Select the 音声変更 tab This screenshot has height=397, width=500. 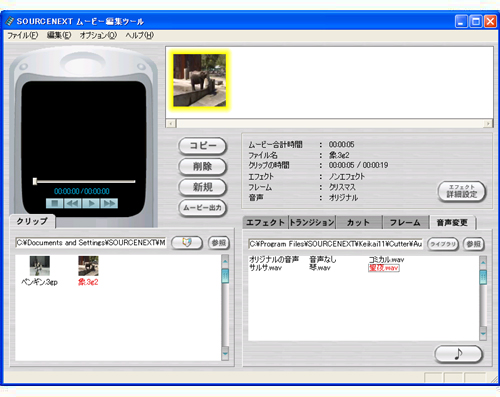(452, 223)
